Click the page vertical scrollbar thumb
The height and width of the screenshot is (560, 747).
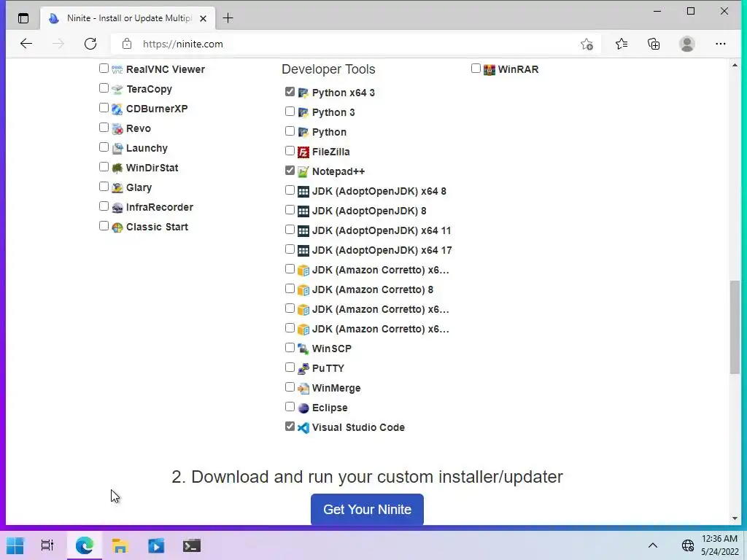pos(735,327)
